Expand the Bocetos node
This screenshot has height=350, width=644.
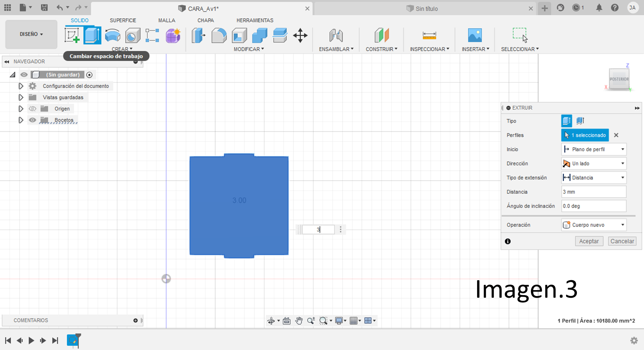pyautogui.click(x=21, y=120)
